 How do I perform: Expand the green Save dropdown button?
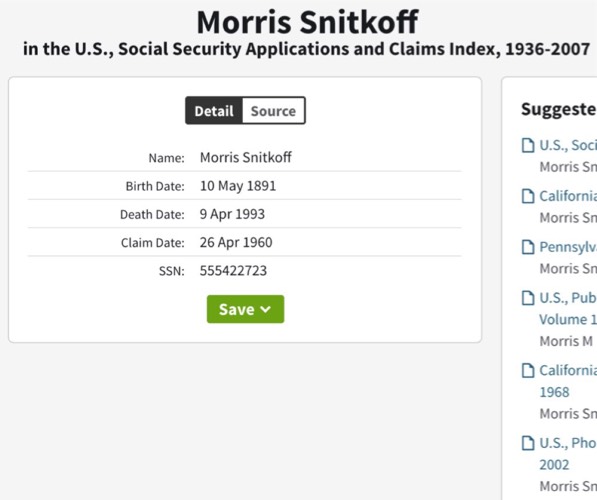(x=246, y=309)
